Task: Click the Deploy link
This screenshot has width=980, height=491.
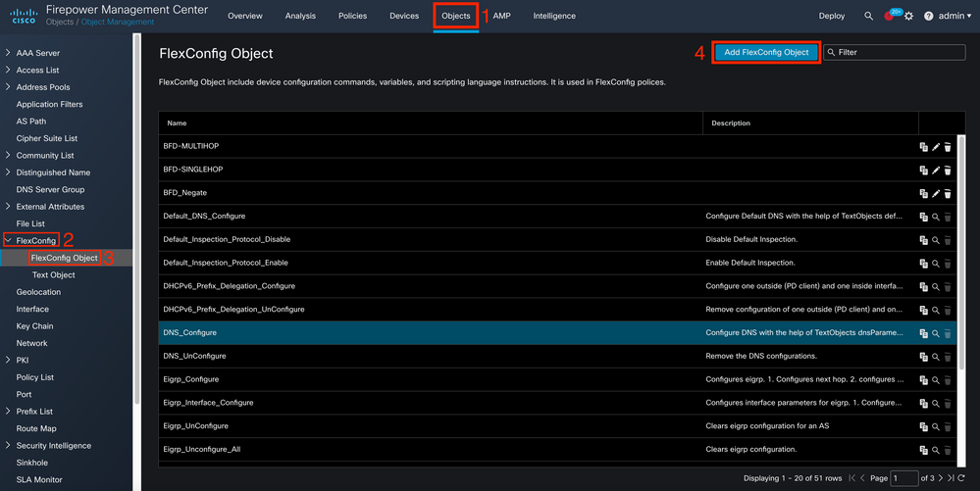Action: [831, 16]
